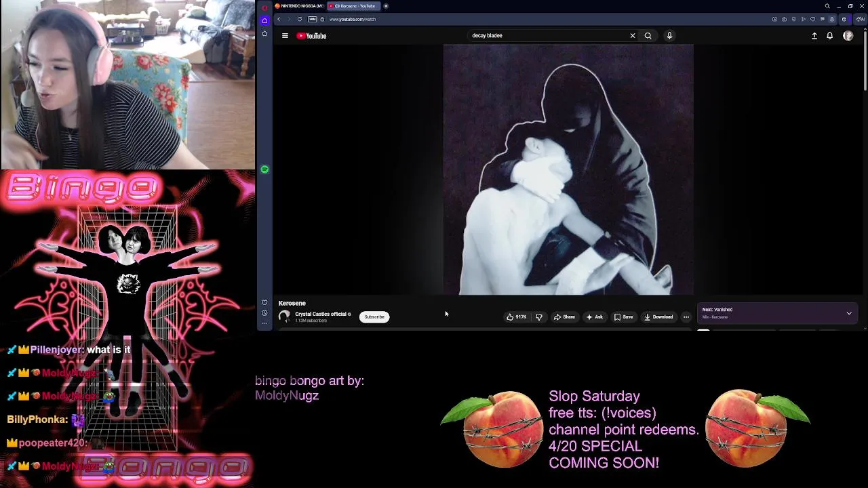This screenshot has height=488, width=868.
Task: Open the Opera AI button
Action: [x=861, y=19]
